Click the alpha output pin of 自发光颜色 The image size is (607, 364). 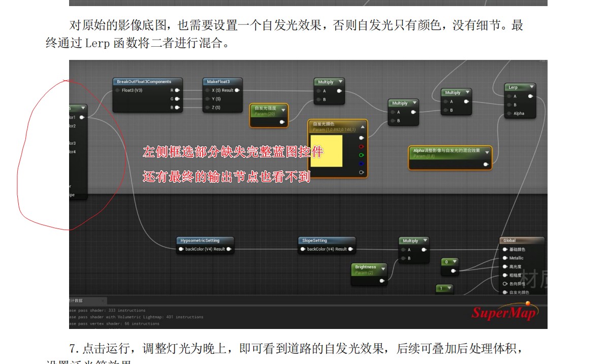coord(361,172)
